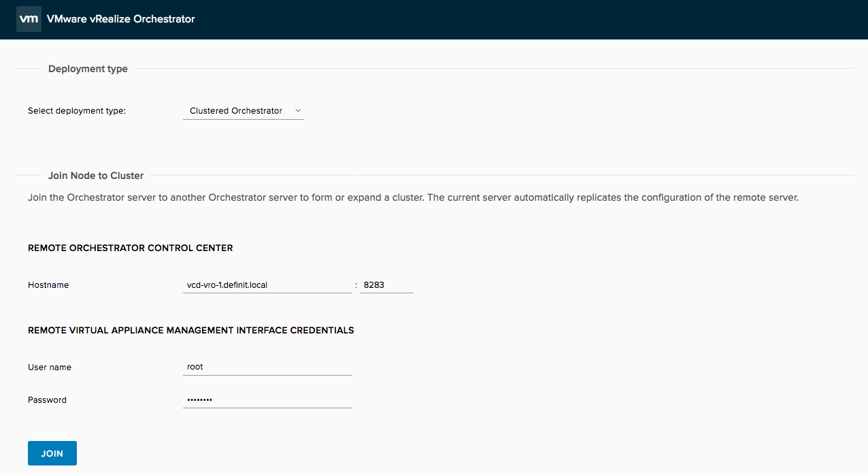Click the Remote Orchestrator Control Center heading
The width and height of the screenshot is (868, 475).
point(130,248)
